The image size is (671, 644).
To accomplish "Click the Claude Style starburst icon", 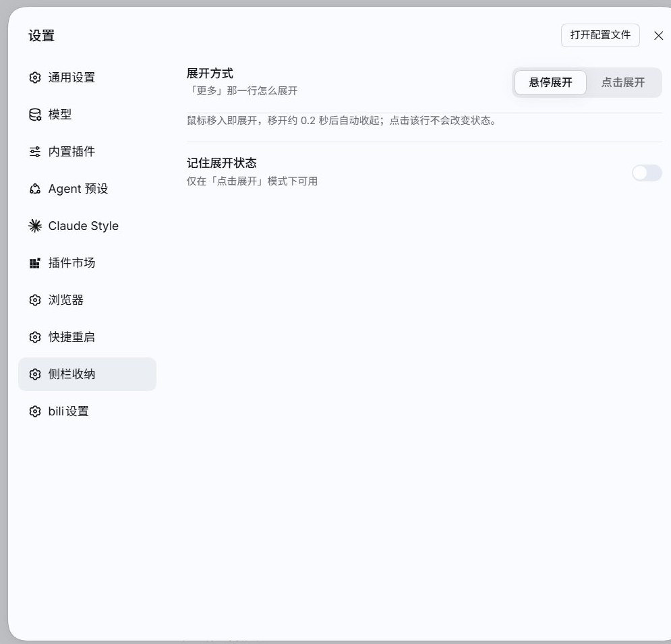I will pyautogui.click(x=35, y=225).
